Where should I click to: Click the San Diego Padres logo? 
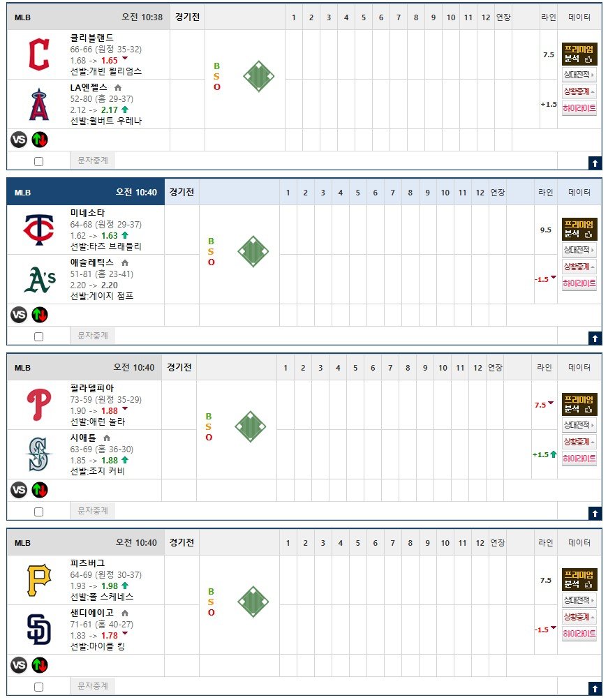[x=39, y=629]
